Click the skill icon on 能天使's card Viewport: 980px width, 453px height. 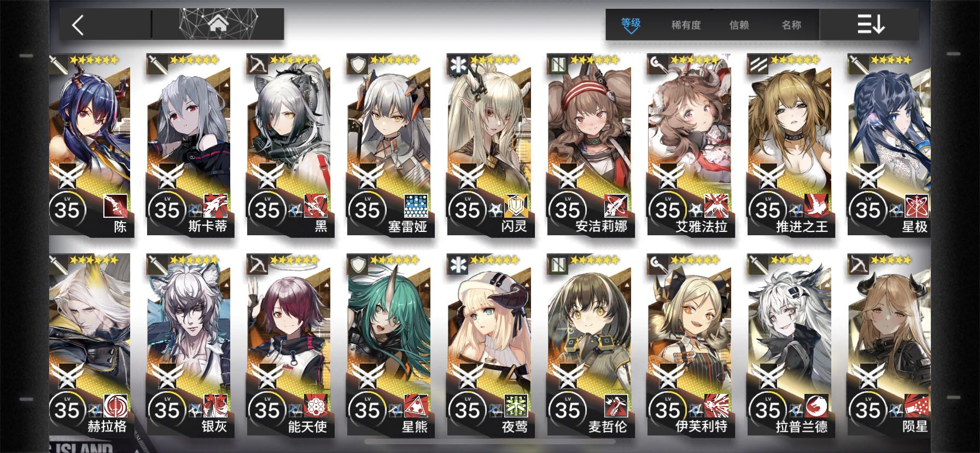[x=316, y=406]
